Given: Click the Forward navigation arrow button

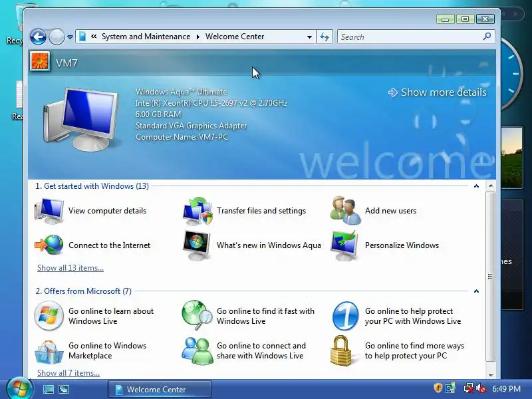Looking at the screenshot, I should pyautogui.click(x=57, y=37).
